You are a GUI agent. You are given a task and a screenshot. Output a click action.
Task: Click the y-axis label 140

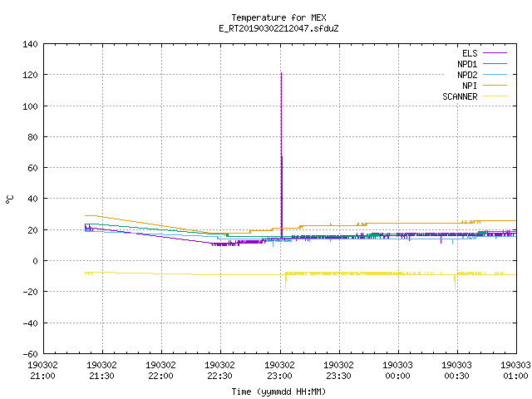pos(30,44)
